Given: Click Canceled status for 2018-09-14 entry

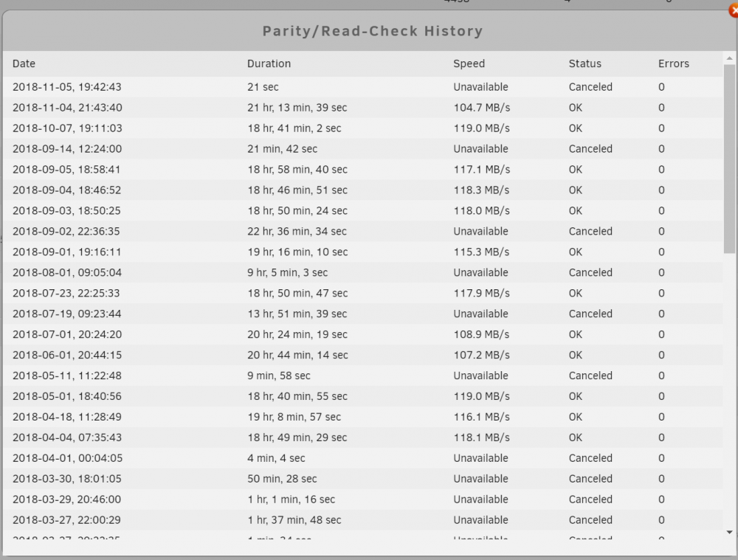Looking at the screenshot, I should tap(590, 149).
